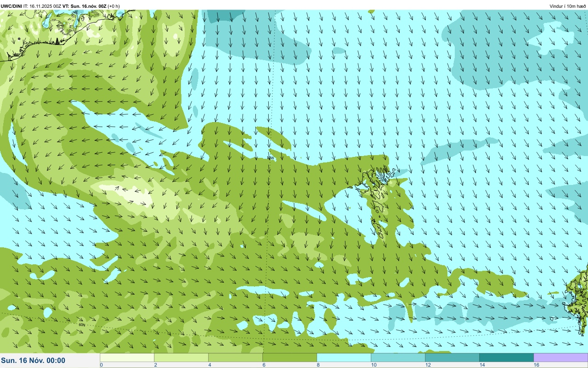The image size is (588, 368).
Task: Click the legend scale value '16'
Action: (x=536, y=365)
